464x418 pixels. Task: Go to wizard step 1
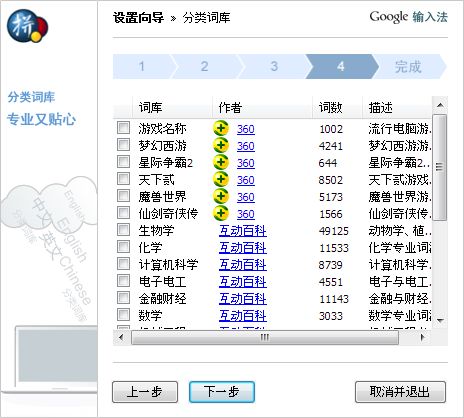pyautogui.click(x=142, y=66)
